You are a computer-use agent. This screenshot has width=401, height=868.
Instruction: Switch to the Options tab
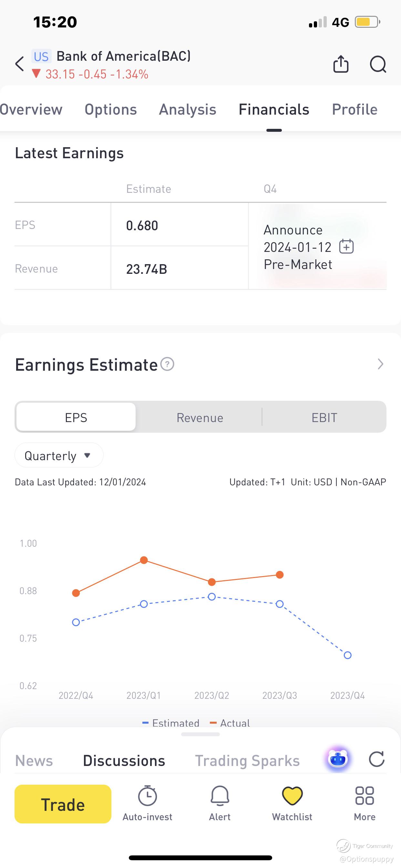pos(110,109)
